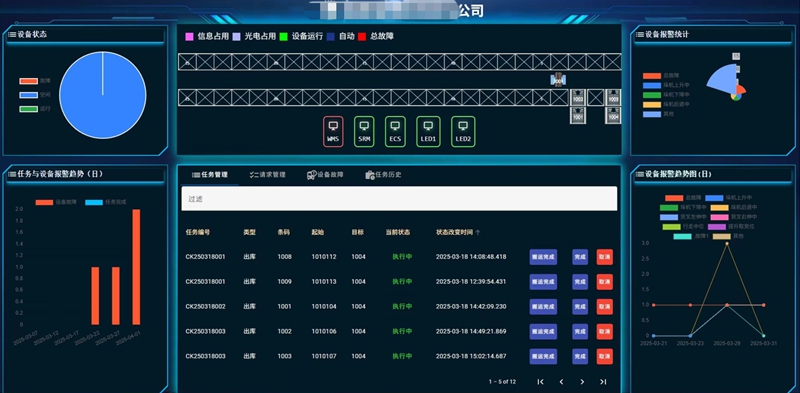Toggle 故障 legend in 设备状态 pie chart
Image resolution: width=800 pixels, height=393 pixels.
click(x=35, y=81)
